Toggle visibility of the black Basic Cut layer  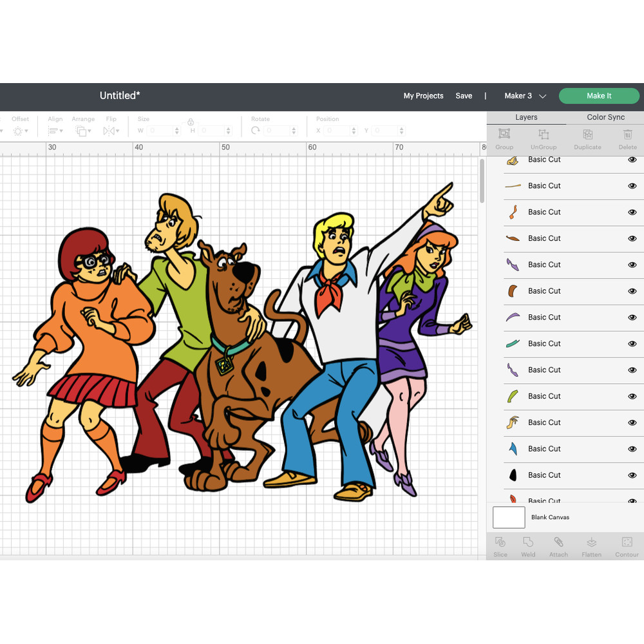pos(632,475)
